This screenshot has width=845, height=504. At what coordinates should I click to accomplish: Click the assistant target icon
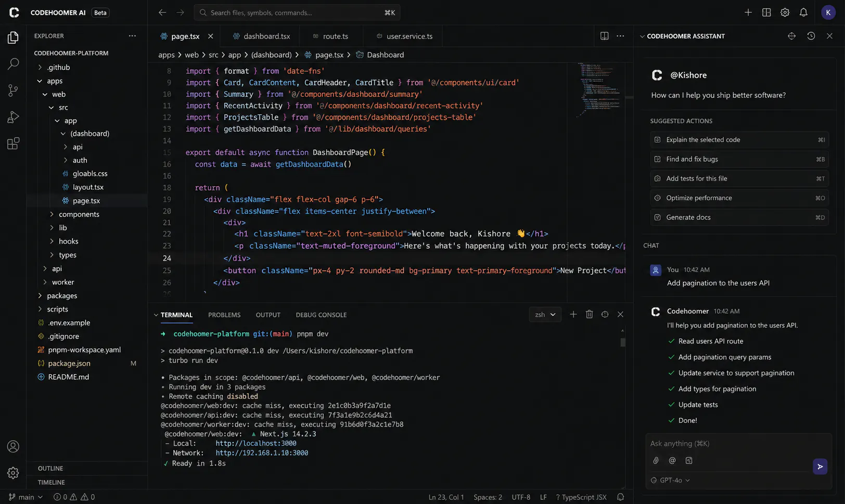point(791,36)
